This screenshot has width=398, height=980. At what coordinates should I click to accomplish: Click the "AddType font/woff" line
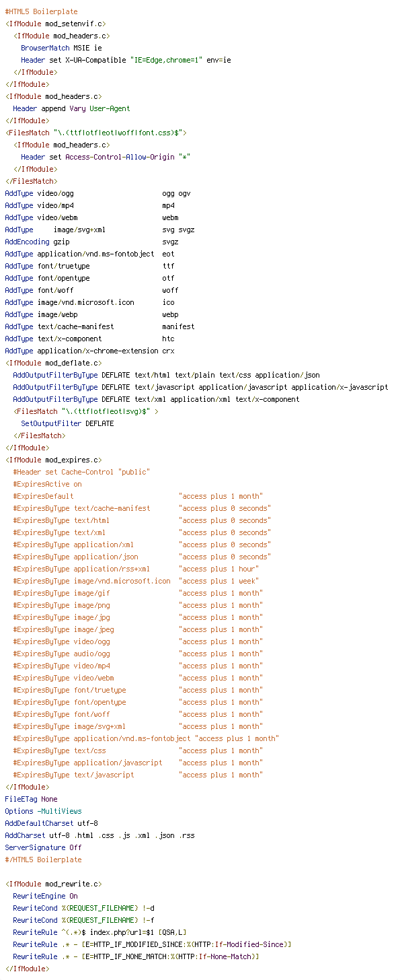click(91, 290)
